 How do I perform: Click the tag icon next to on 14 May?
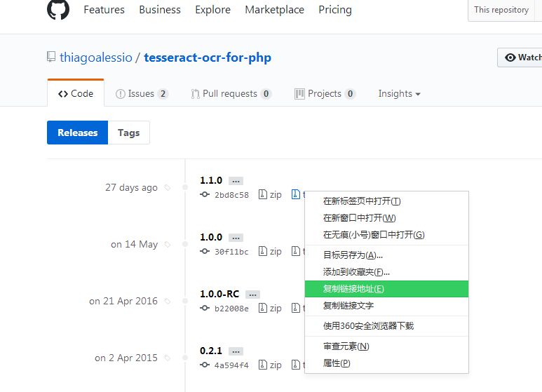[168, 245]
